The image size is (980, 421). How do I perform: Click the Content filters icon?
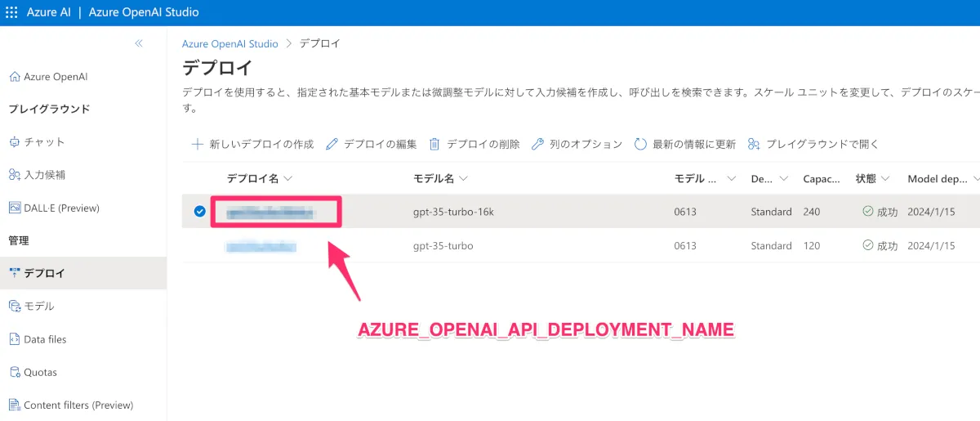[x=14, y=405]
